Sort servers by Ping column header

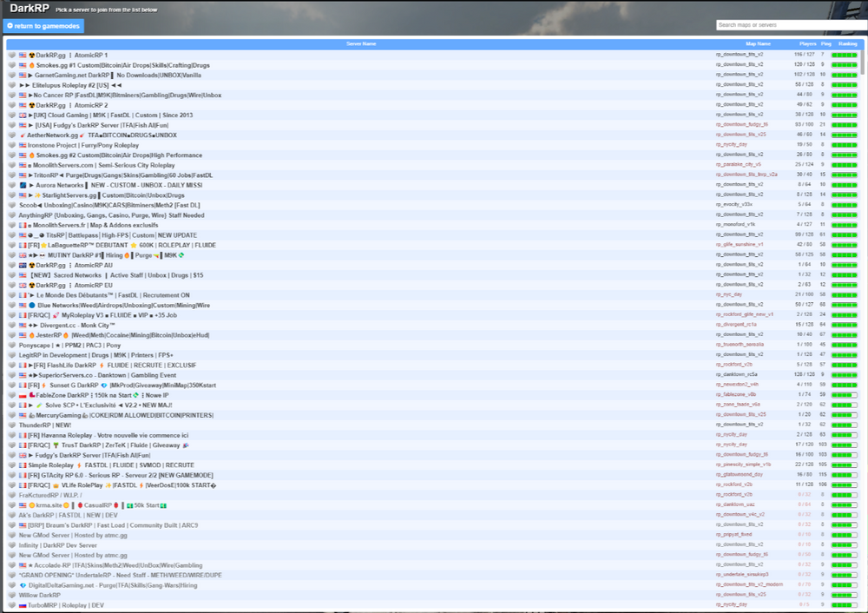(x=826, y=43)
